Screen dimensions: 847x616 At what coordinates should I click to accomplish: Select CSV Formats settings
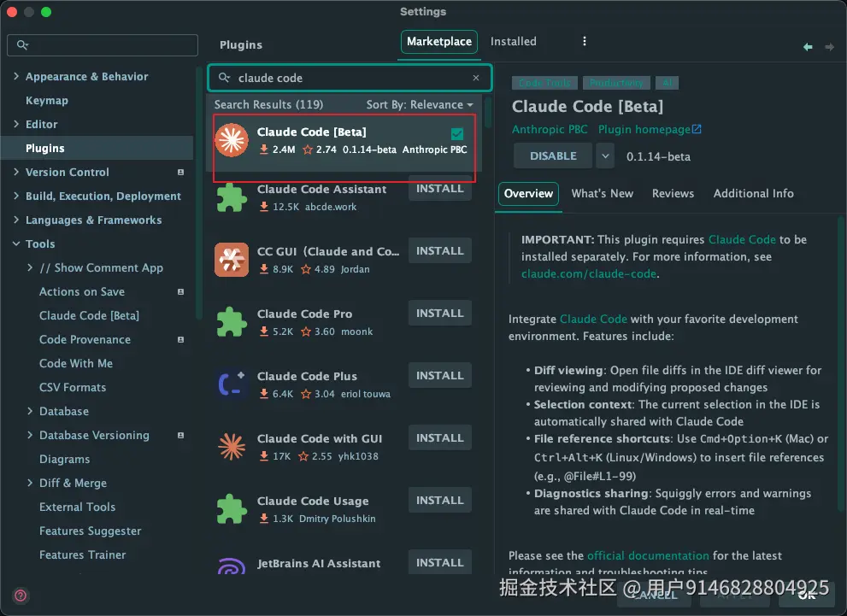point(73,388)
